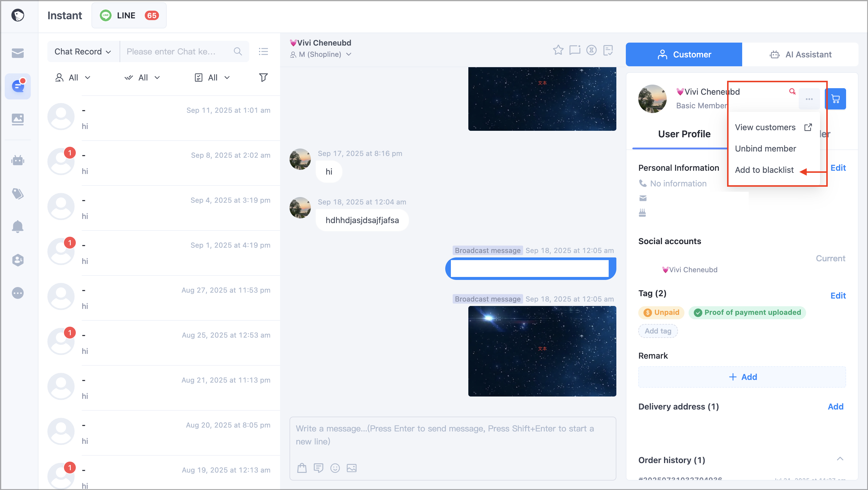The width and height of the screenshot is (868, 490).
Task: Click the red search icon near customer name
Action: [792, 91]
